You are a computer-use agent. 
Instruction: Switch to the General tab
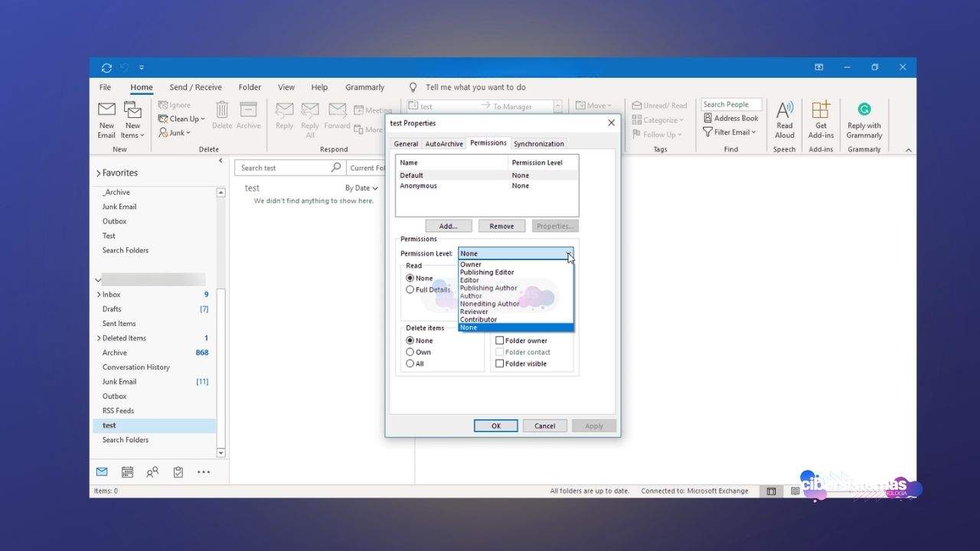point(406,144)
